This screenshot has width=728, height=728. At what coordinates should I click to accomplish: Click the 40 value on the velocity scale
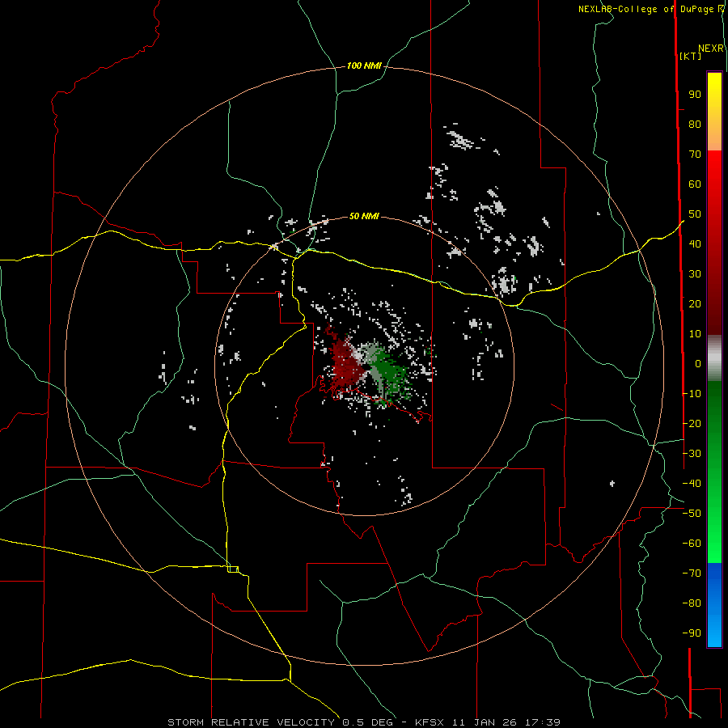click(695, 243)
